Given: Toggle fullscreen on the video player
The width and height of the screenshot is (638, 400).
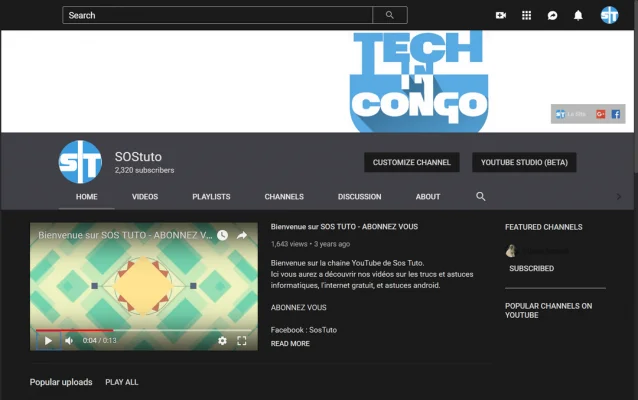Looking at the screenshot, I should 242,341.
